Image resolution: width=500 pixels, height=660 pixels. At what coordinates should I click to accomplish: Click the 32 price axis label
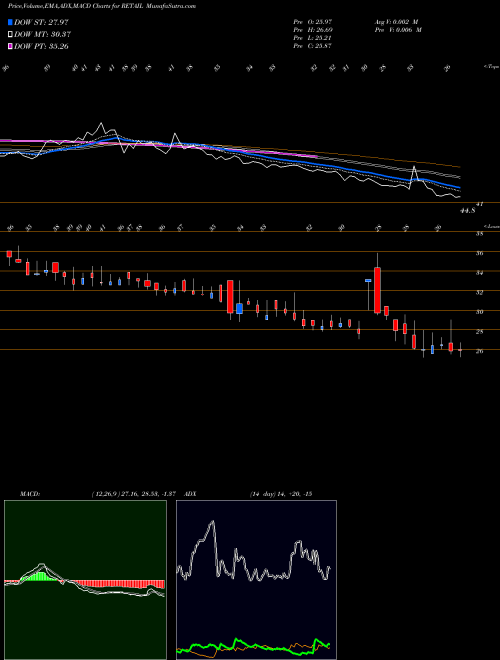479,292
